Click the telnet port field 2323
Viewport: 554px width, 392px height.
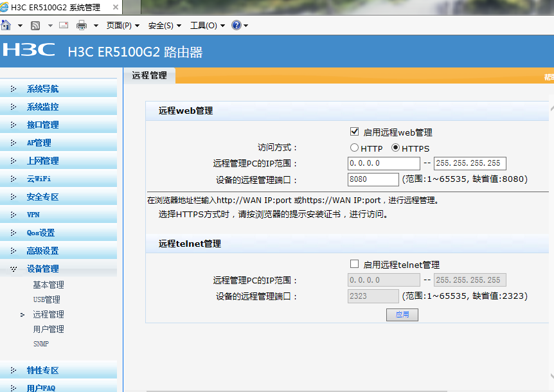[373, 296]
